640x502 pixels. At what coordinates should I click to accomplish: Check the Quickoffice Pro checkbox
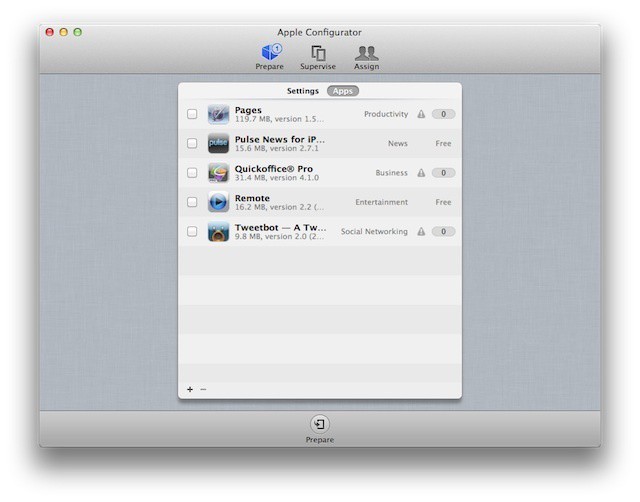click(192, 173)
